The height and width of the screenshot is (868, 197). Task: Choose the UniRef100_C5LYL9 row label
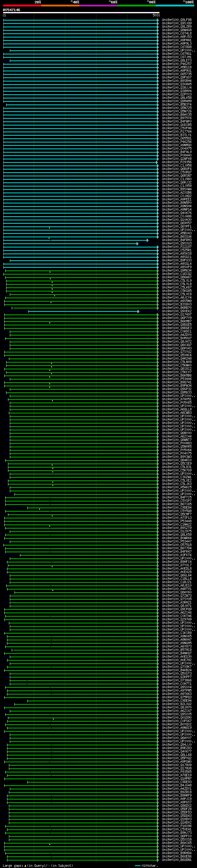coord(176,281)
